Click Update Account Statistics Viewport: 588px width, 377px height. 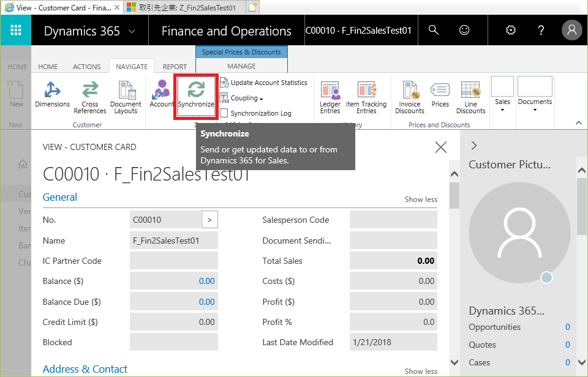[x=263, y=83]
